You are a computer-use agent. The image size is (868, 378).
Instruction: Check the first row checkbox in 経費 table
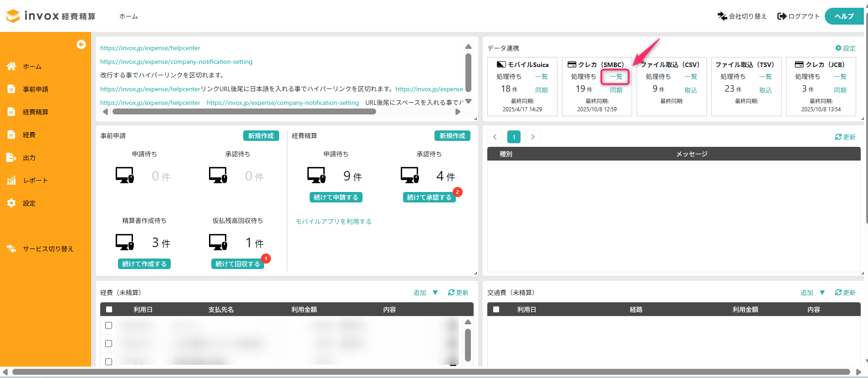point(108,326)
